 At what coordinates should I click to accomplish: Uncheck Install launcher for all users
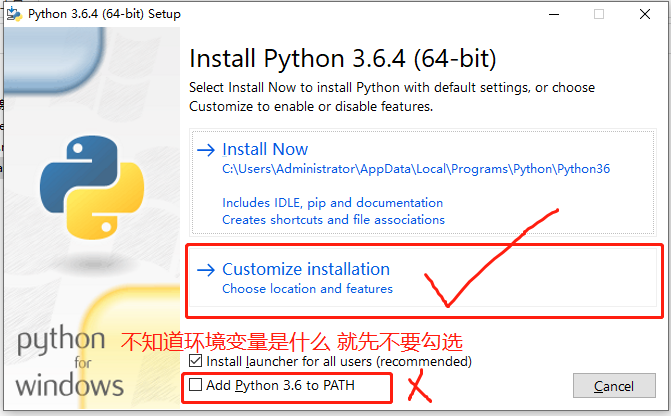point(196,361)
